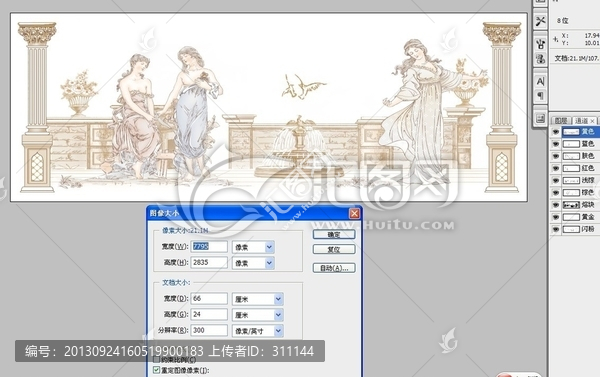600x377 pixels.
Task: Click the resolution value input field
Action: click(209, 330)
